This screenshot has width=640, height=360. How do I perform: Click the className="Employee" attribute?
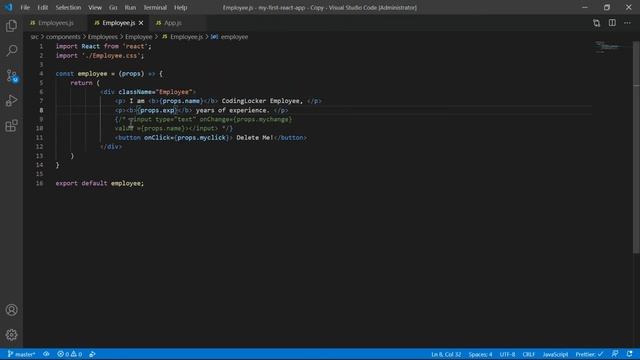point(156,92)
